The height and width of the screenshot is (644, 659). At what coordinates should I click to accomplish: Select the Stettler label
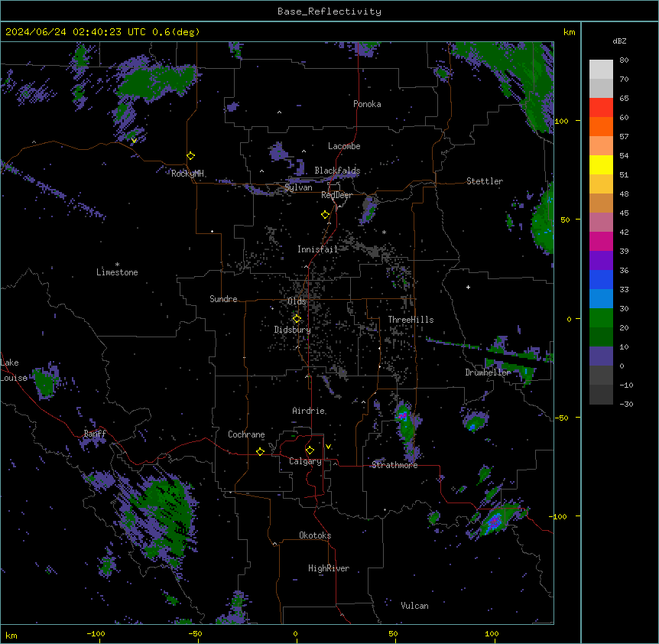485,181
